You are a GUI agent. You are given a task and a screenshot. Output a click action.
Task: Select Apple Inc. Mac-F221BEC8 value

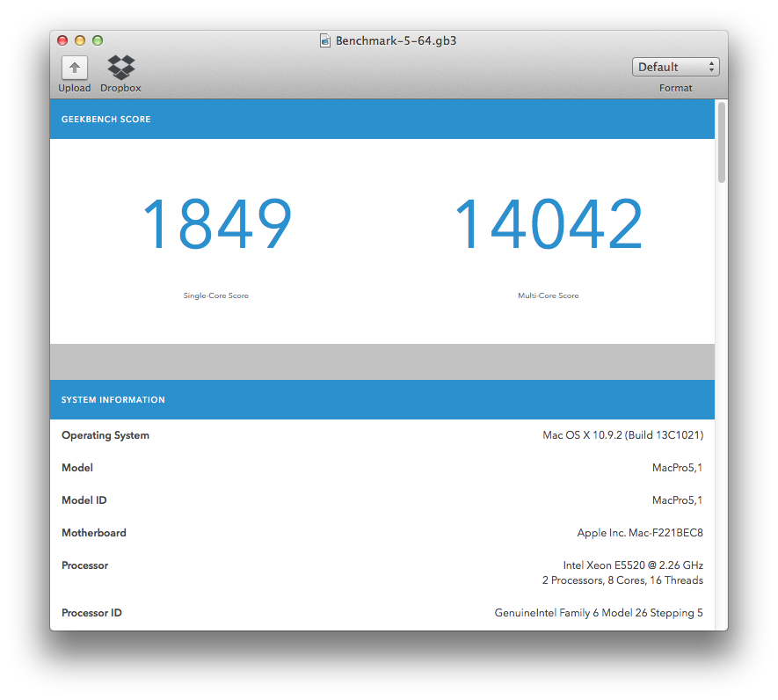(640, 533)
